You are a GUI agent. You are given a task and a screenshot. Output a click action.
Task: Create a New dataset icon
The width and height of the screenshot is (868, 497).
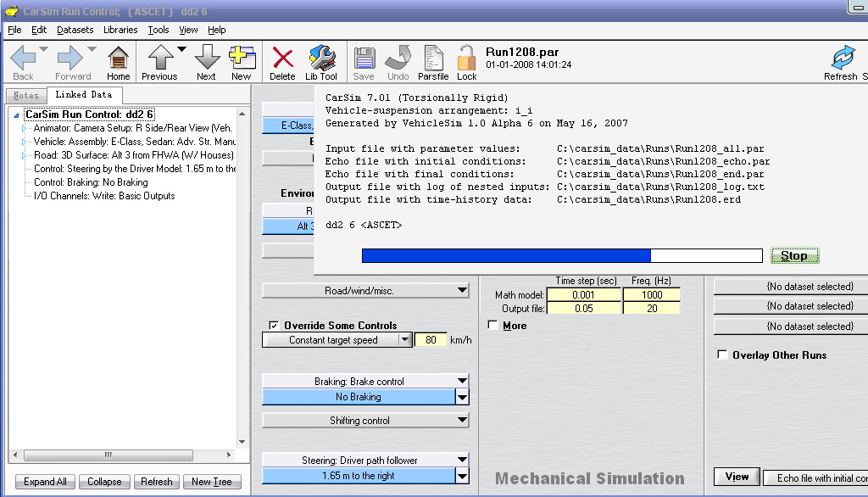pyautogui.click(x=242, y=57)
